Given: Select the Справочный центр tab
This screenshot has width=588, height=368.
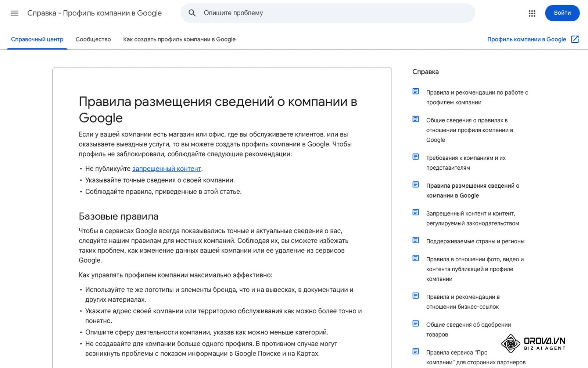Looking at the screenshot, I should tap(37, 39).
